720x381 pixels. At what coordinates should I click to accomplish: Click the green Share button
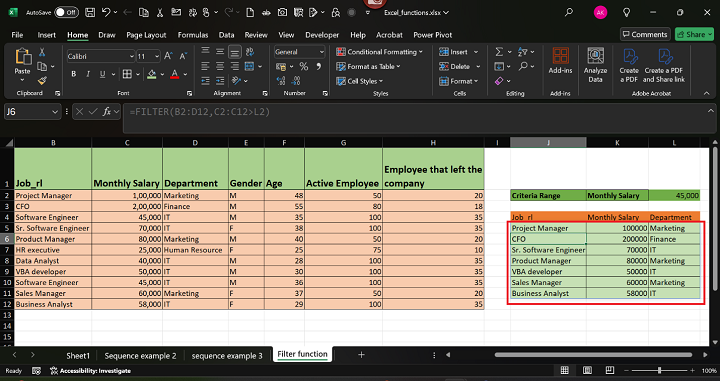pos(694,34)
